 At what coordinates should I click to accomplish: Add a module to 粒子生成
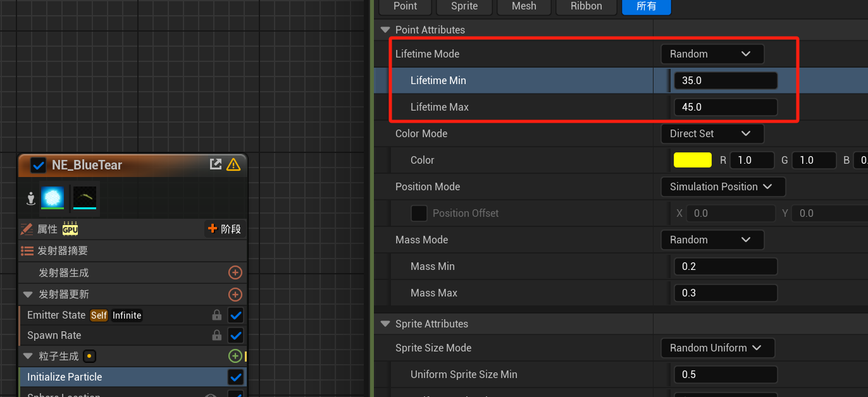pos(235,356)
